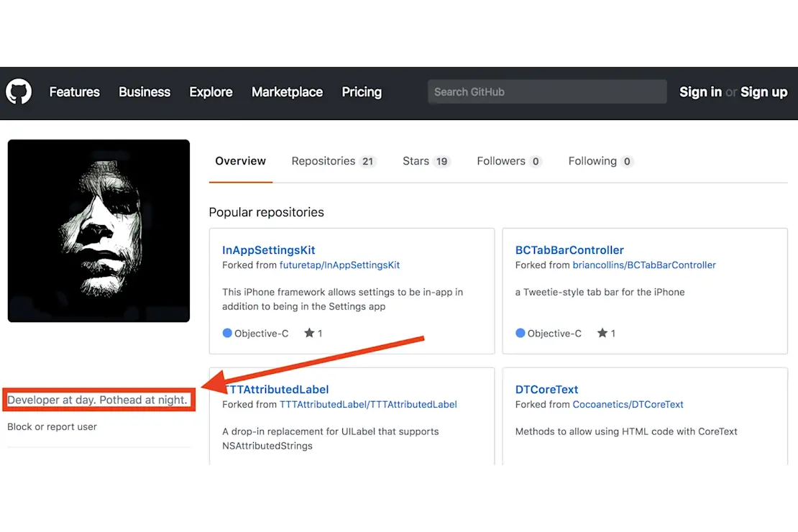Open the Business nav link
Viewport: 798px width, 532px height.
point(145,92)
